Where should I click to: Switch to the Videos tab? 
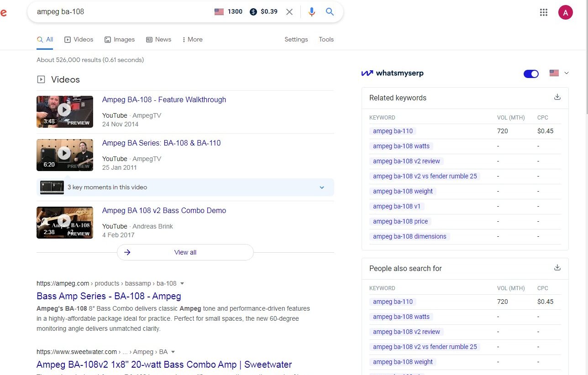(x=79, y=39)
